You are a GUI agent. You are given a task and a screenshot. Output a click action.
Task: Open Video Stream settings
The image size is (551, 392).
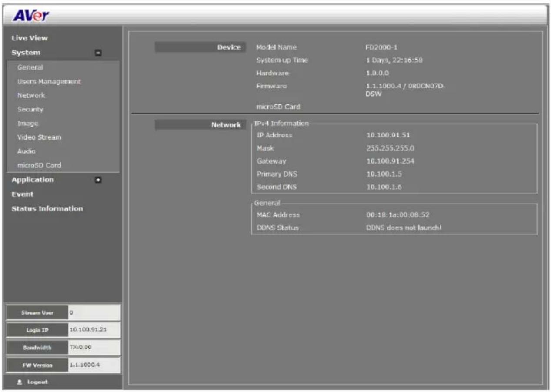tap(39, 137)
